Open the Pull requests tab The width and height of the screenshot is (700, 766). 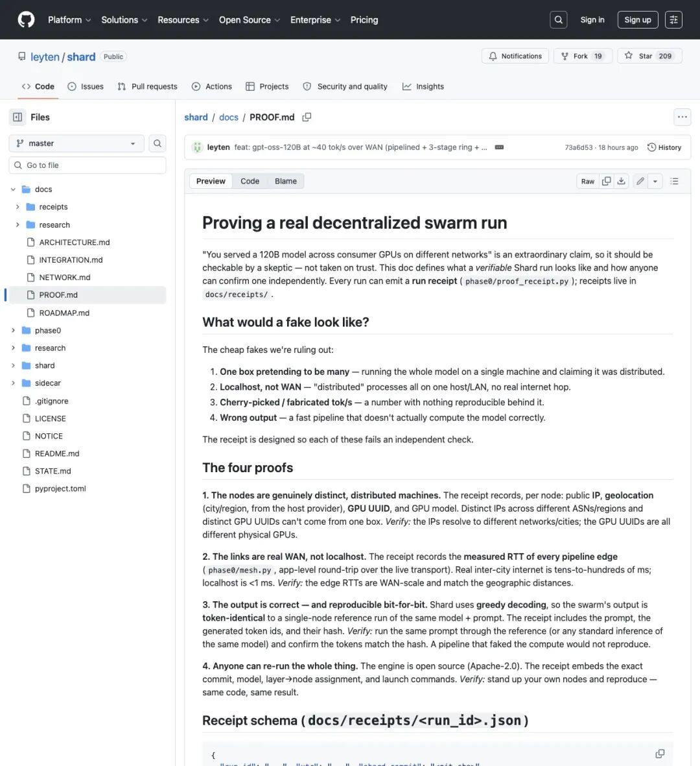147,86
